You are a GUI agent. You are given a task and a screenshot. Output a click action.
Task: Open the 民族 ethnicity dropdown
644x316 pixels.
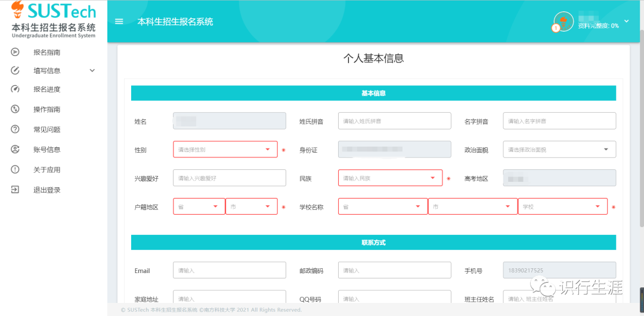(390, 178)
